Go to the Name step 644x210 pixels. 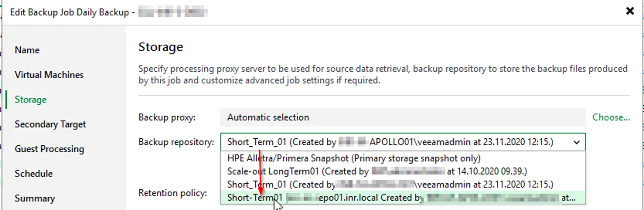click(27, 50)
